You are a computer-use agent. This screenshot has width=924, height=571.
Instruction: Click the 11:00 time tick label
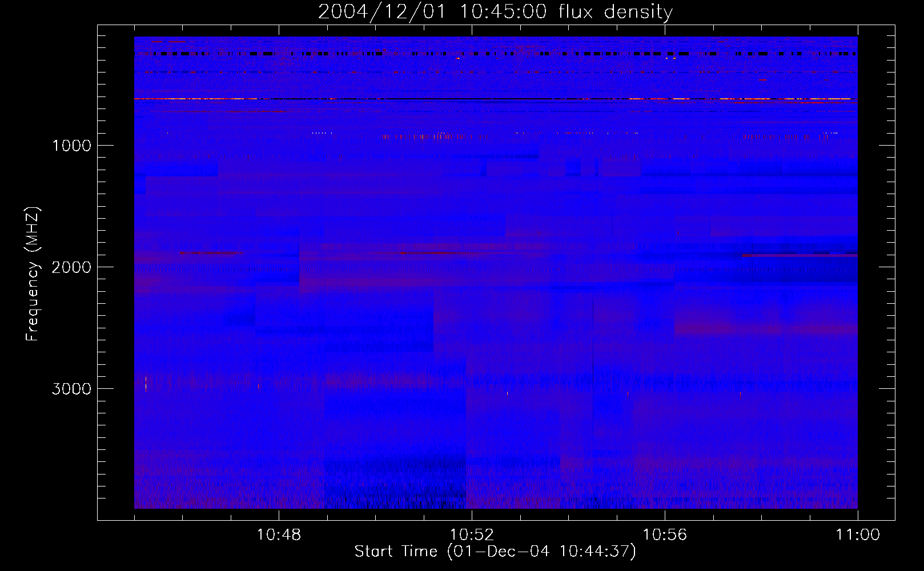(x=858, y=534)
